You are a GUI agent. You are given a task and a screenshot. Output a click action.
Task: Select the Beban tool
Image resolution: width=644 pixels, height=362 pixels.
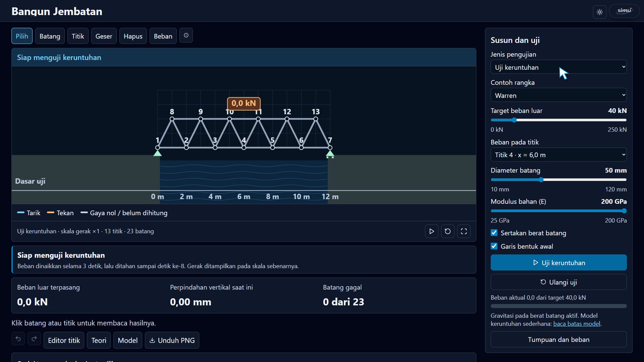(163, 36)
